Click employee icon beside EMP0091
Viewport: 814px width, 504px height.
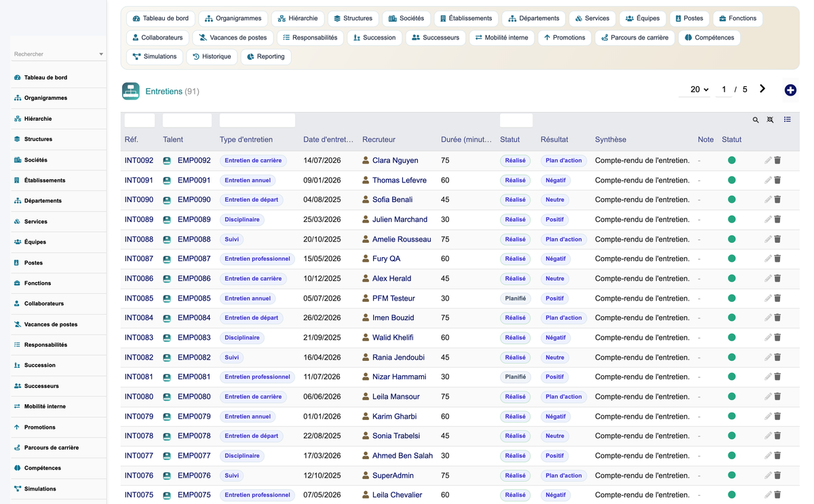click(x=167, y=180)
